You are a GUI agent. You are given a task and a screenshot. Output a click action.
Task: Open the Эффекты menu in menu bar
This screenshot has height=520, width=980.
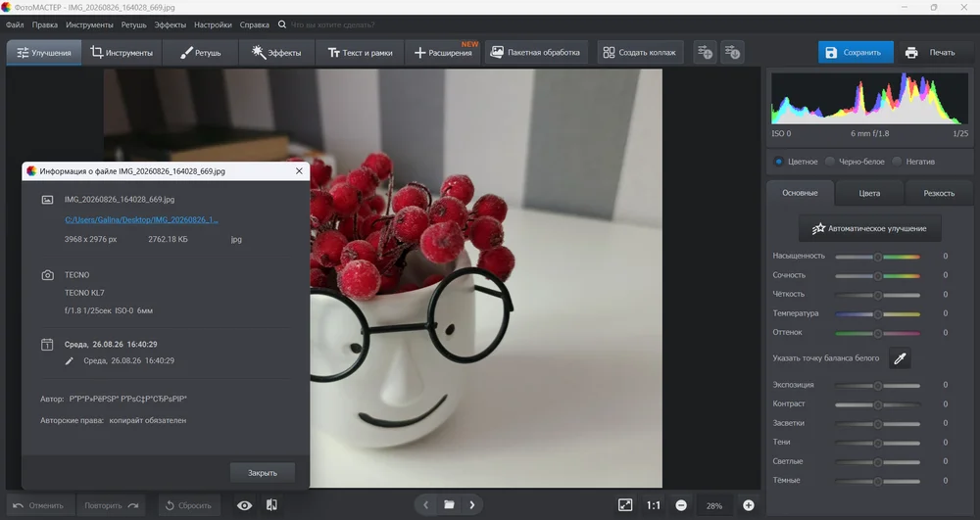click(x=170, y=24)
